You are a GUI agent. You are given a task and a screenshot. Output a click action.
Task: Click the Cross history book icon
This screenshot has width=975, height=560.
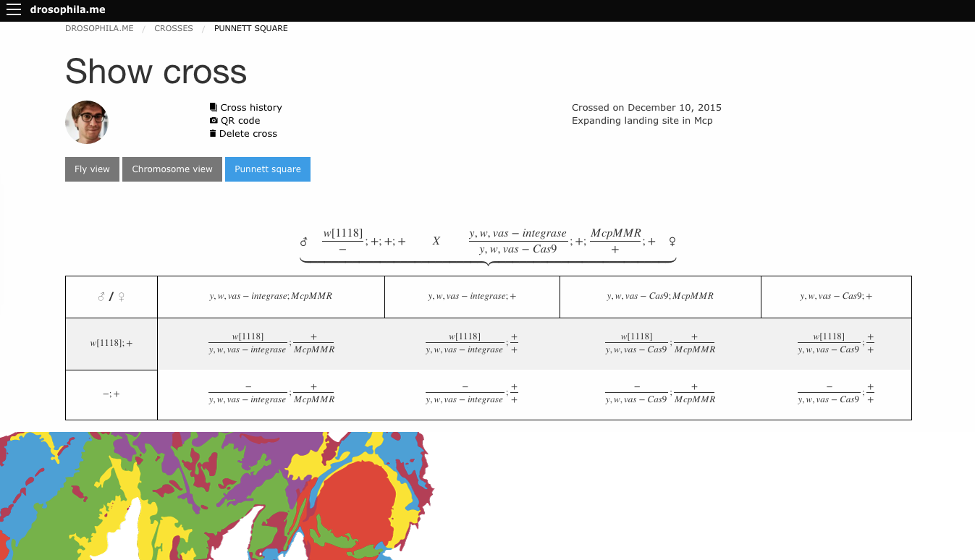tap(214, 107)
